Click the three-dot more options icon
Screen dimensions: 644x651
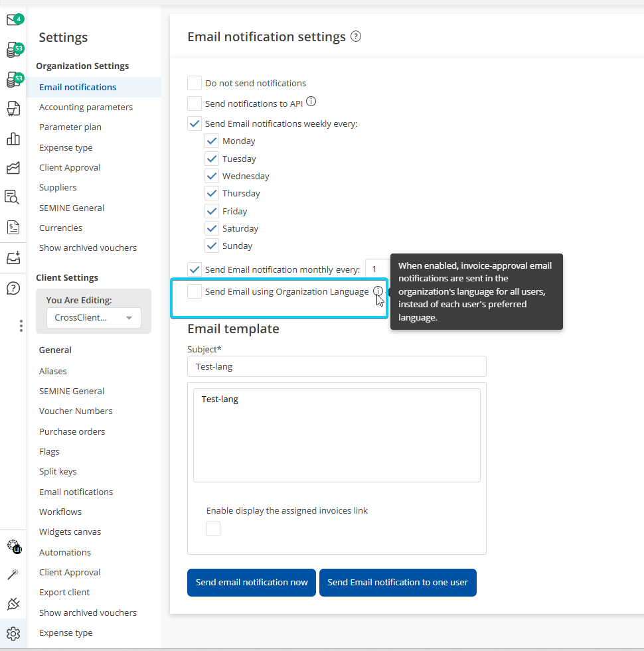(x=21, y=326)
